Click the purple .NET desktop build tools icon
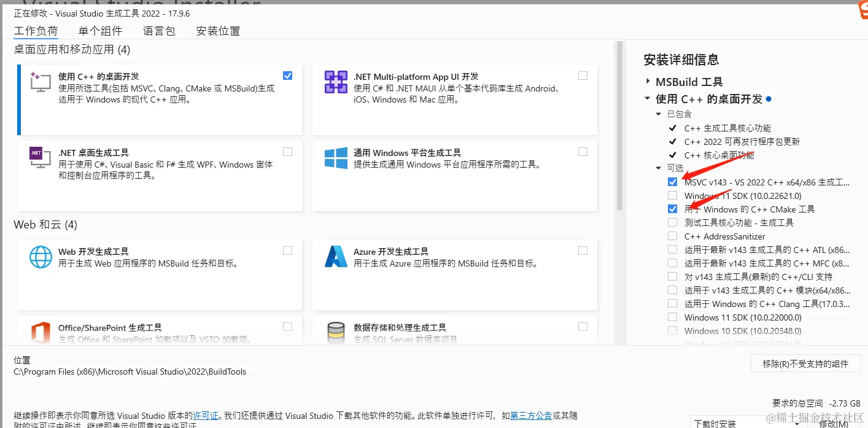The image size is (868, 428). (41, 157)
